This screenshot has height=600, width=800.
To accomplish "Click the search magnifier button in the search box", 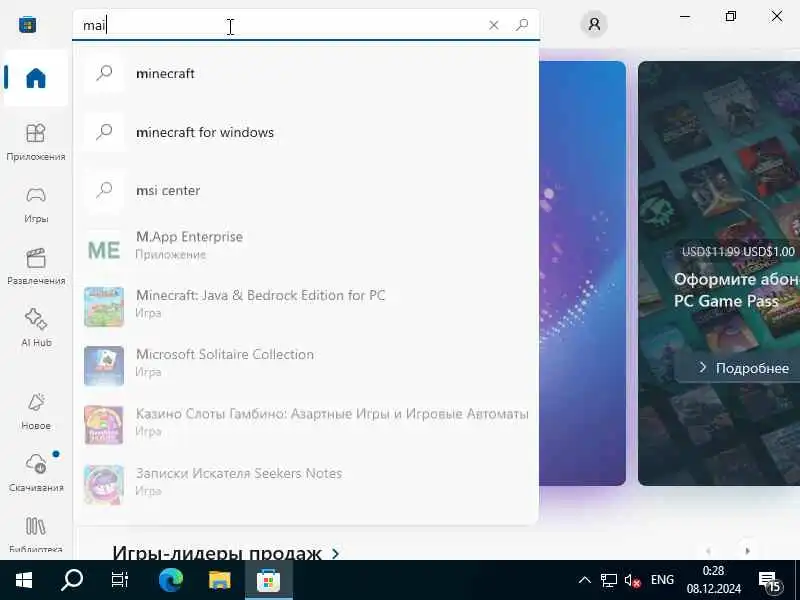I will click(x=521, y=24).
